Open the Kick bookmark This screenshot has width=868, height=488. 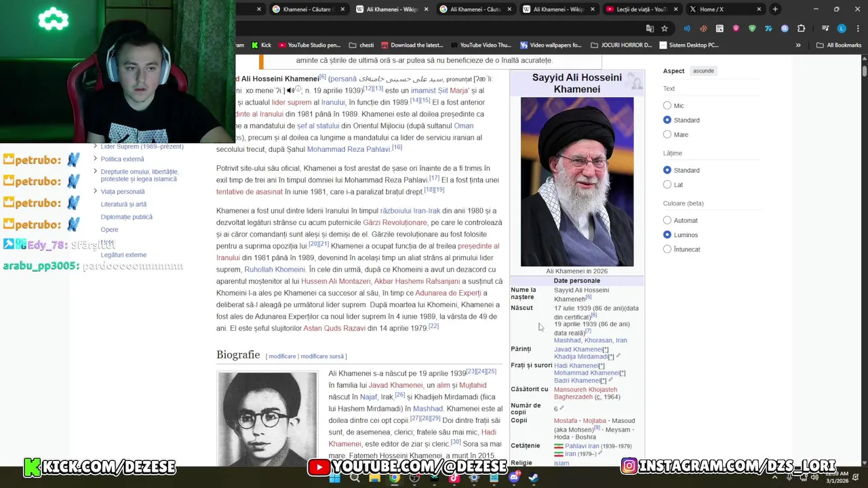[x=261, y=45]
